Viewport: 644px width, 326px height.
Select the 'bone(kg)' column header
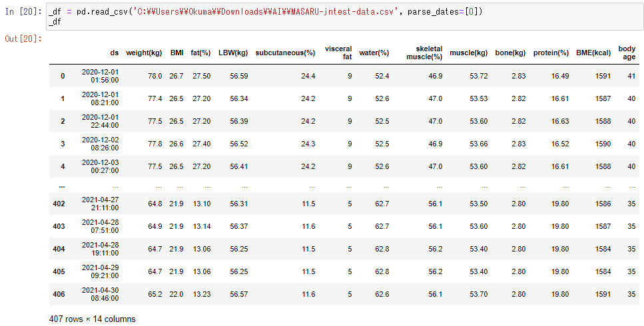(x=511, y=53)
